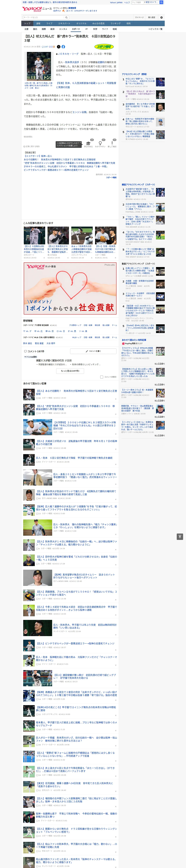Dismiss the 大城卓三同点ソロ recommended article
The height and width of the screenshot is (868, 186).
116,449
